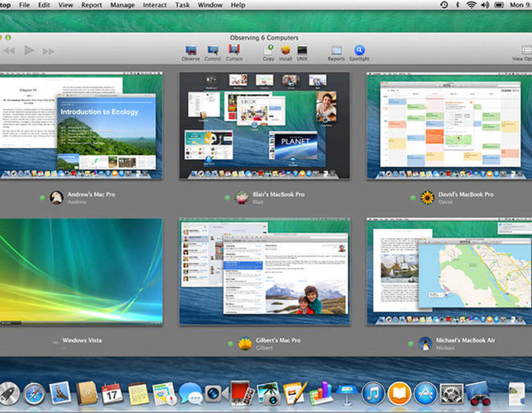Click the Install packages icon
532x413 pixels.
[x=285, y=50]
